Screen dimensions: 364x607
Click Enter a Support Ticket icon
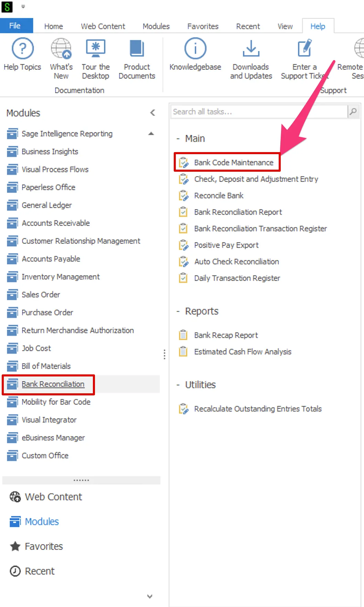pos(305,49)
